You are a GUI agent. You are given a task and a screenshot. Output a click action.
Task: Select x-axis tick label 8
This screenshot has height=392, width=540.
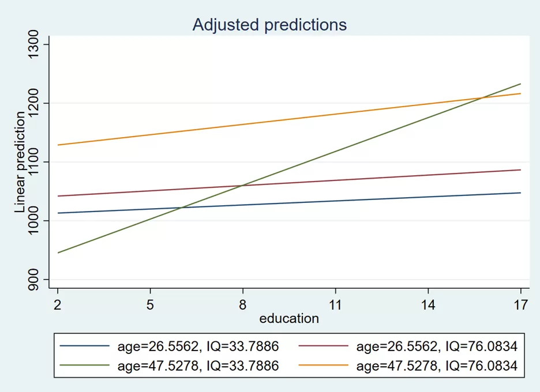[x=243, y=304]
